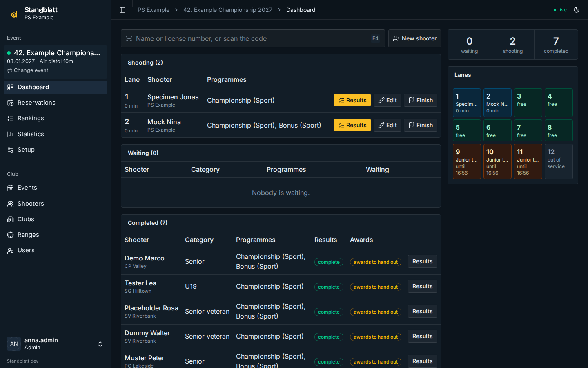588x368 pixels.
Task: Finish Mock Nina's session
Action: [x=421, y=125]
